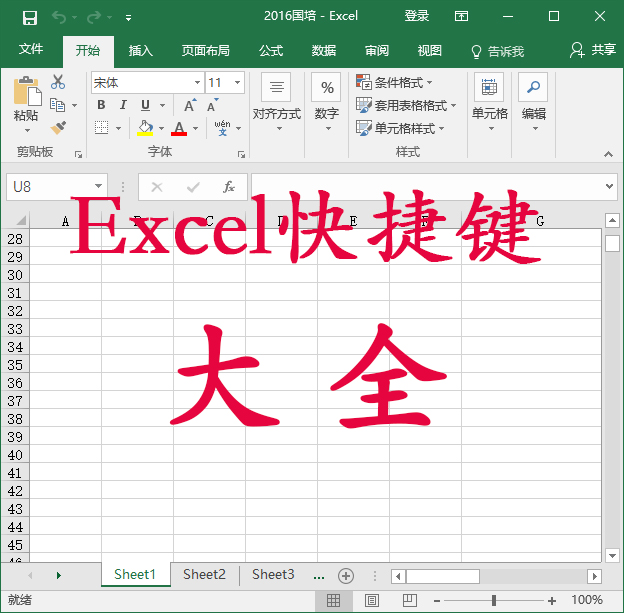Click the vertical scrollbar down arrow
Screen dimensions: 624x613
[612, 555]
